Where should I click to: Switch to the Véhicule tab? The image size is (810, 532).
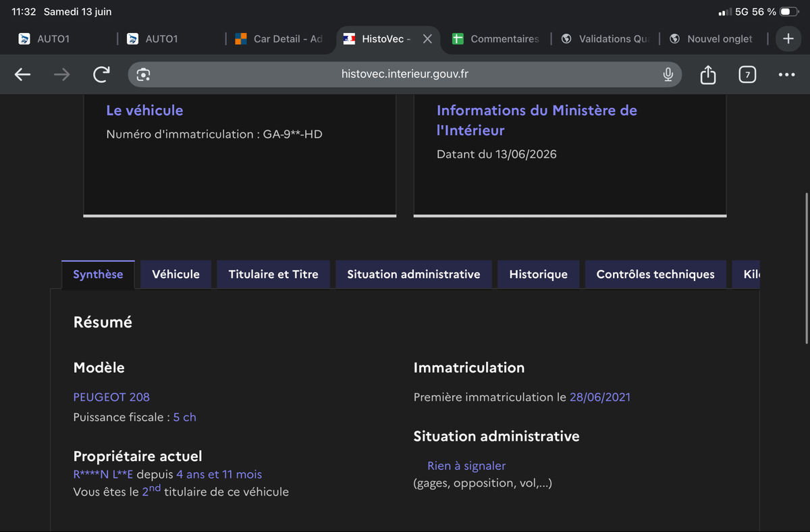(175, 274)
